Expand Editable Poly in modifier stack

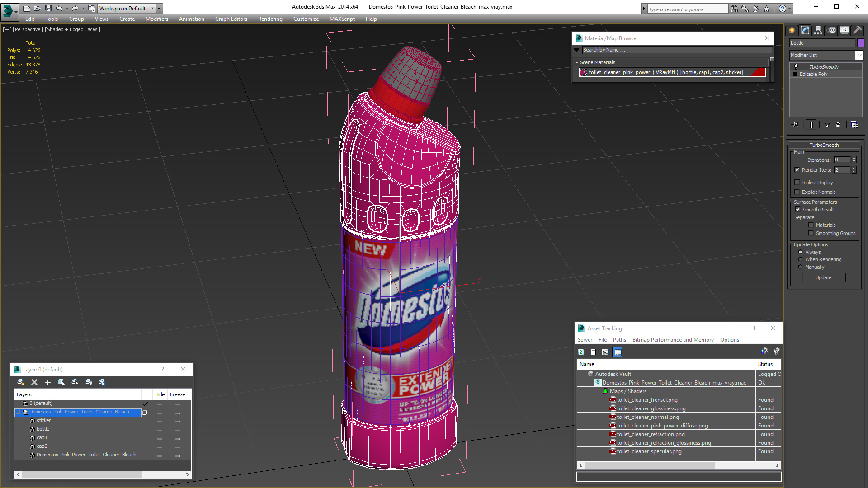795,74
